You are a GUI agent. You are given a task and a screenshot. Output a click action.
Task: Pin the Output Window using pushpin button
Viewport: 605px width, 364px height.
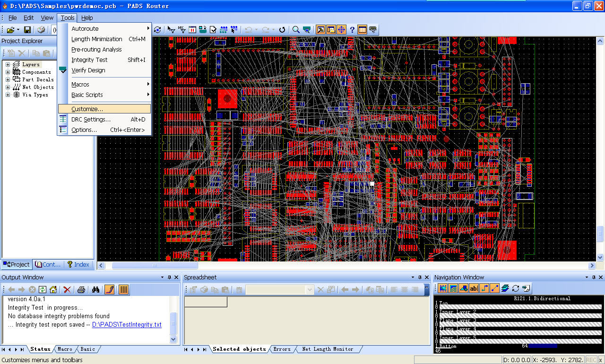click(170, 277)
